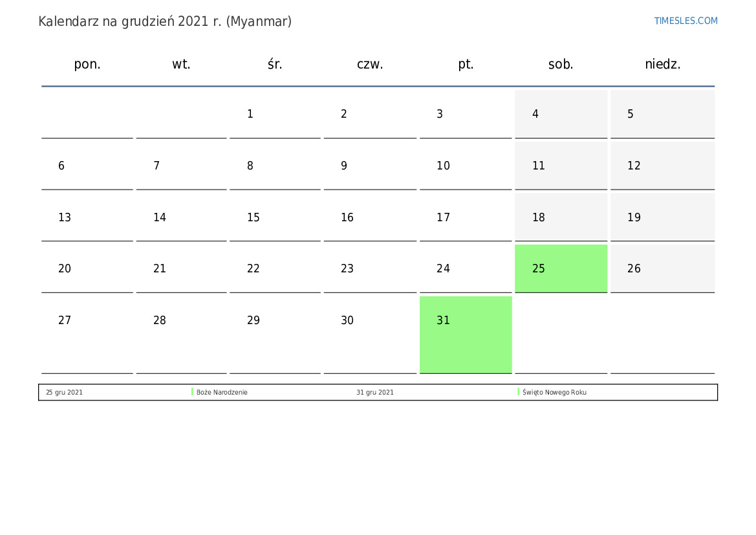
Task: Click Sunday day 19 cell
Action: [x=662, y=217]
